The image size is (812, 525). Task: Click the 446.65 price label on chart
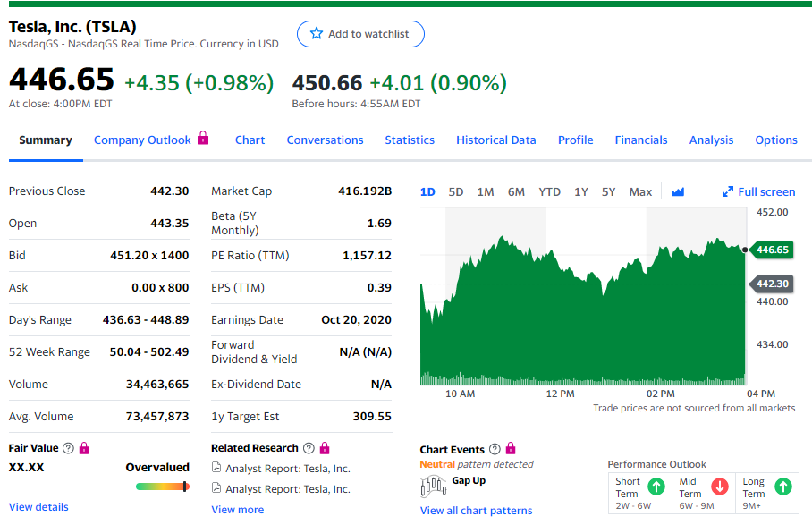click(772, 250)
